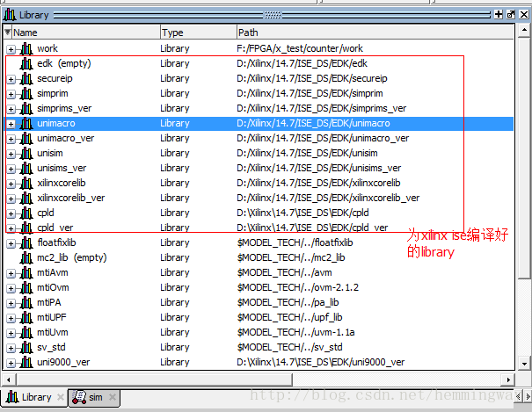Select path $MODEL_TECH/../ovm-2.1.2
Image resolution: width=532 pixels, height=412 pixels.
click(x=297, y=287)
